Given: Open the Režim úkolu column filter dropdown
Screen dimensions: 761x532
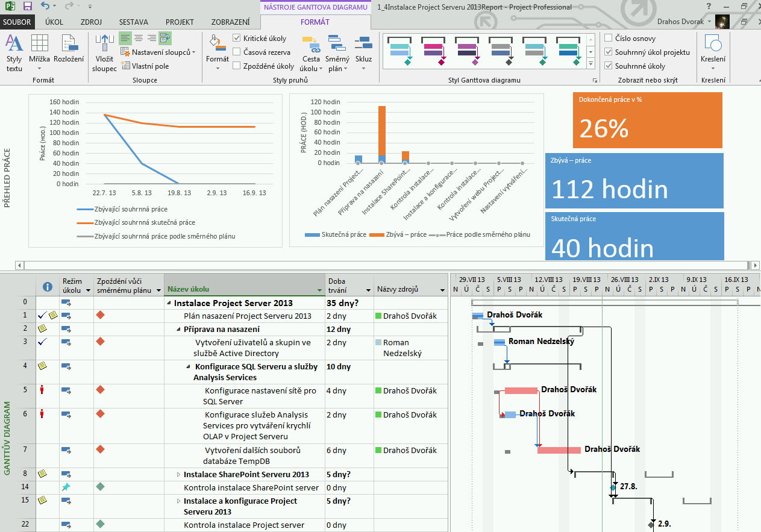Looking at the screenshot, I should 87,290.
